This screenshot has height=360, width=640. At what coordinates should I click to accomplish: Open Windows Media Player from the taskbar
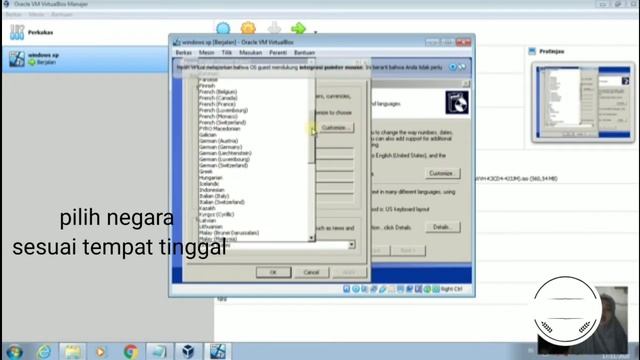tap(101, 351)
